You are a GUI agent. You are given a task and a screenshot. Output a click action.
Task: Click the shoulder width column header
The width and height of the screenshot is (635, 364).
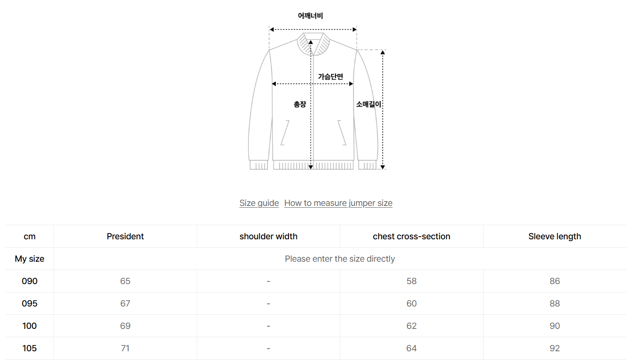268,236
